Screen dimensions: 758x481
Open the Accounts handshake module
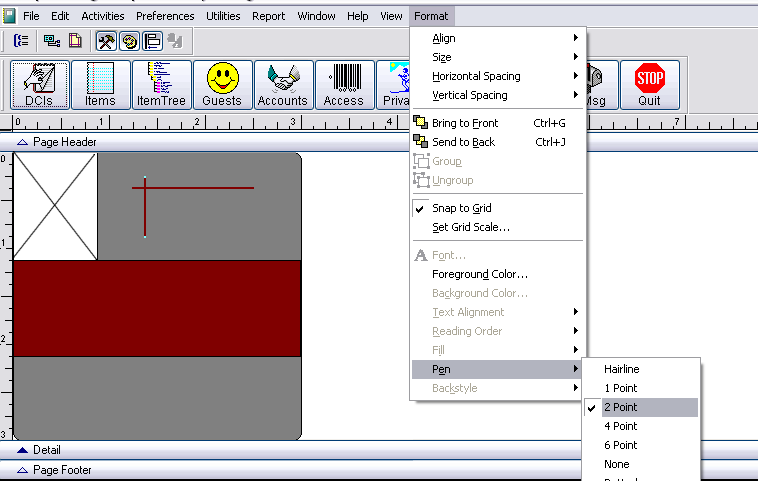[x=283, y=85]
